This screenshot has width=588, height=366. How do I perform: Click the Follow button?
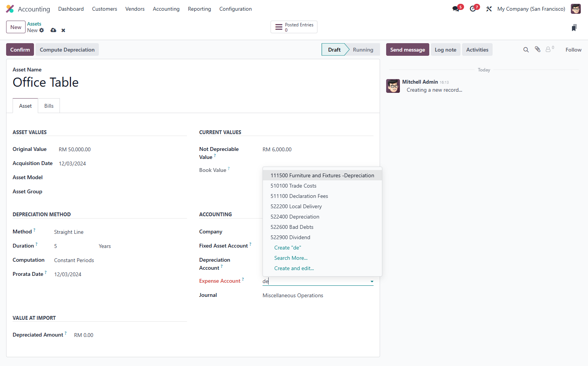coord(574,50)
